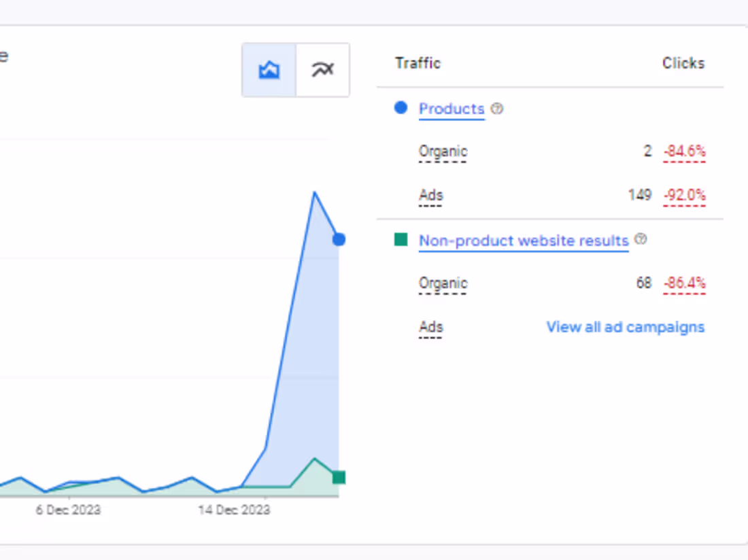Click the Organic label under Non-product results
The height and width of the screenshot is (560, 748).
(x=442, y=283)
